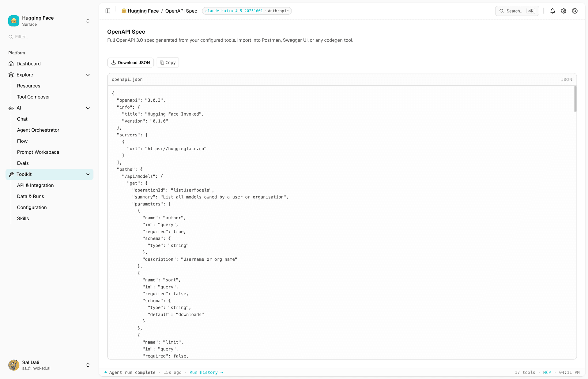Open the Flow page
Screen dimensions: 588x379
(x=22, y=141)
